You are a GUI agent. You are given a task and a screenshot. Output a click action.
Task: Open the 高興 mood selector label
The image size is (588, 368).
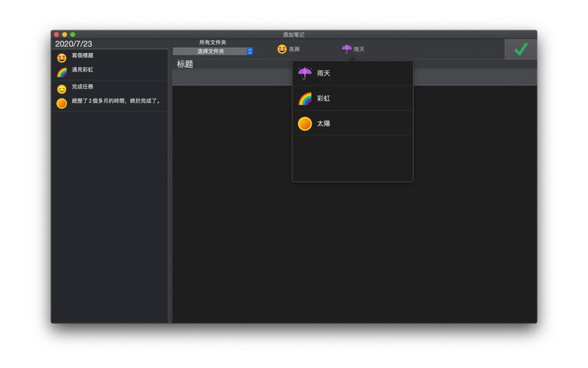pyautogui.click(x=295, y=49)
